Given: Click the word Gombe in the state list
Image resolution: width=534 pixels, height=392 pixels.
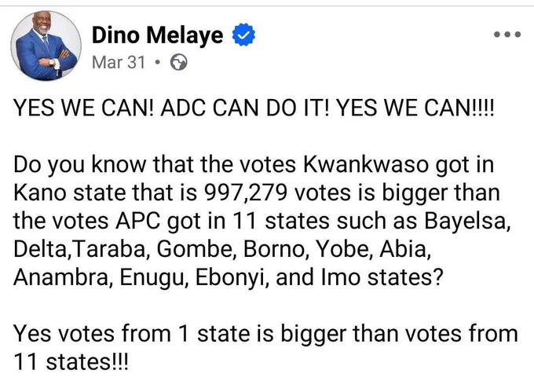Looking at the screenshot, I should click(197, 249).
